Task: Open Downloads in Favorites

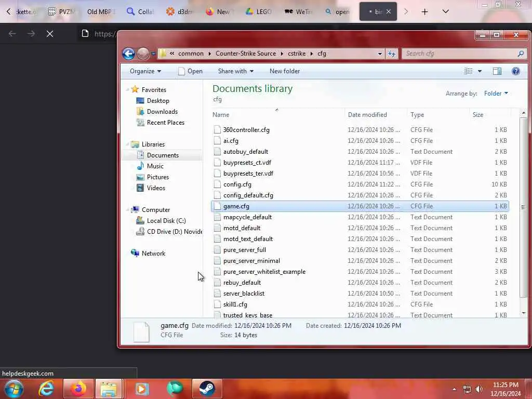Action: coord(162,112)
